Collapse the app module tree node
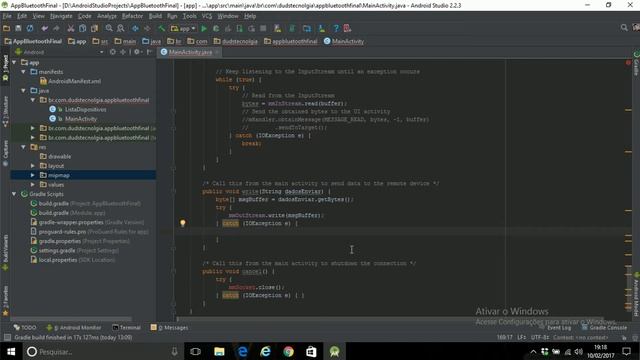The height and width of the screenshot is (360, 640). click(15, 62)
